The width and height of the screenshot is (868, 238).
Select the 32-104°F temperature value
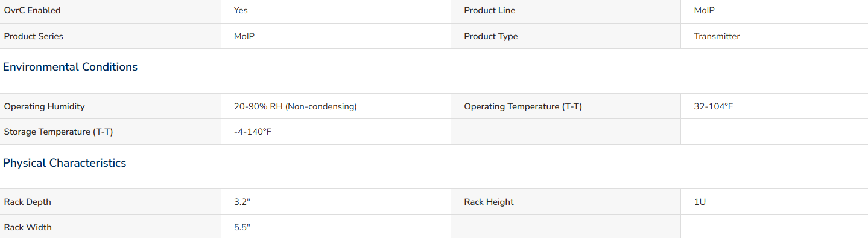[x=714, y=106]
